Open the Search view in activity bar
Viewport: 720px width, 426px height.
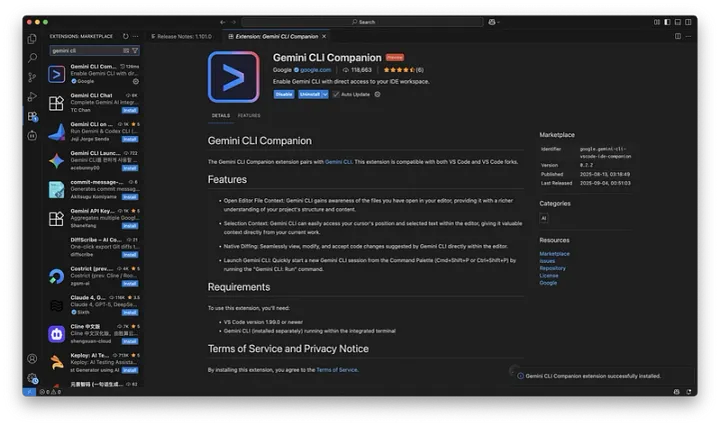coord(32,58)
